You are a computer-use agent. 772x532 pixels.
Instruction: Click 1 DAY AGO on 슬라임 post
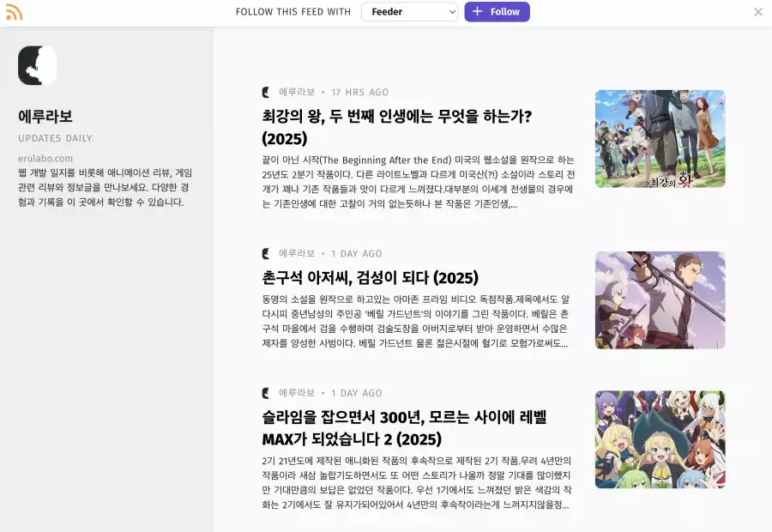click(x=357, y=393)
